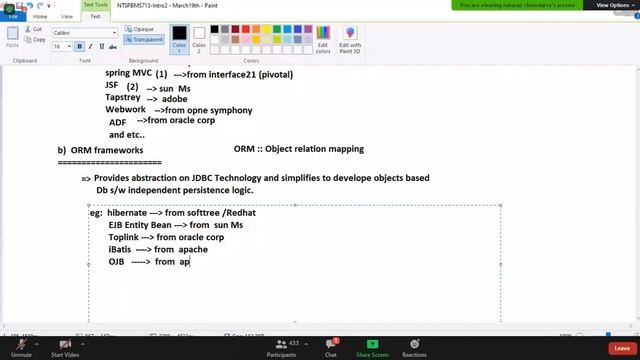This screenshot has width=640, height=360.
Task: Open the Calibri font family dropdown
Action: [x=114, y=33]
